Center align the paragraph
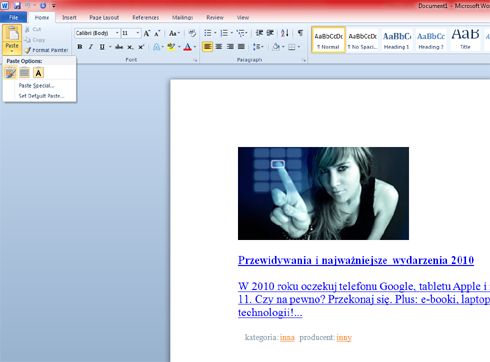Screen dimensions: 490x362 click(x=219, y=47)
